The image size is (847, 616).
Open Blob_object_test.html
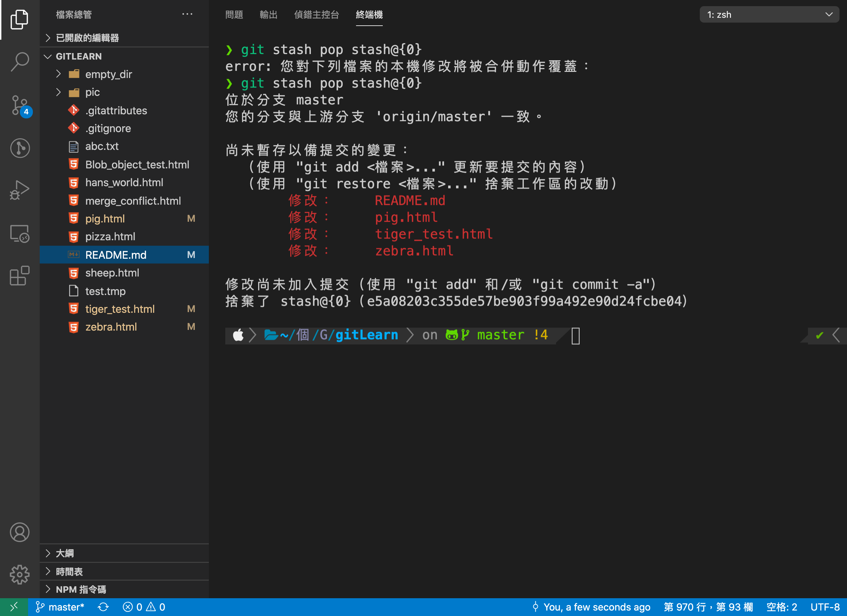(124, 164)
